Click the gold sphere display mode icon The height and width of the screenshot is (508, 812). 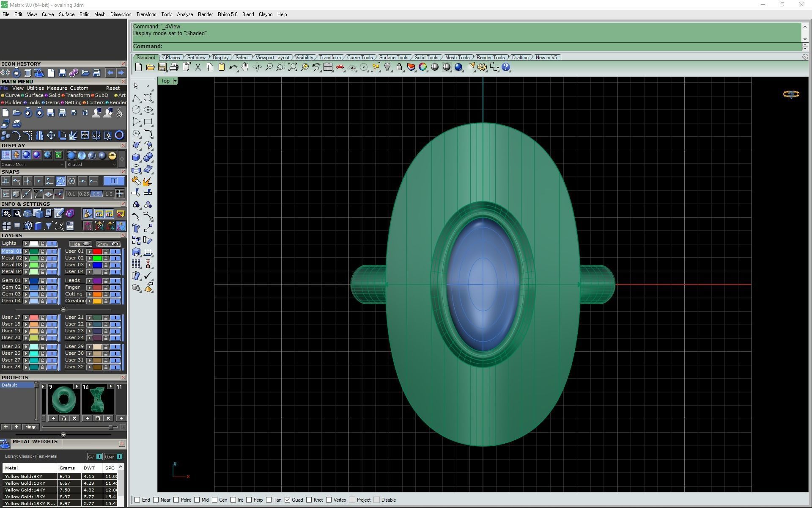112,155
